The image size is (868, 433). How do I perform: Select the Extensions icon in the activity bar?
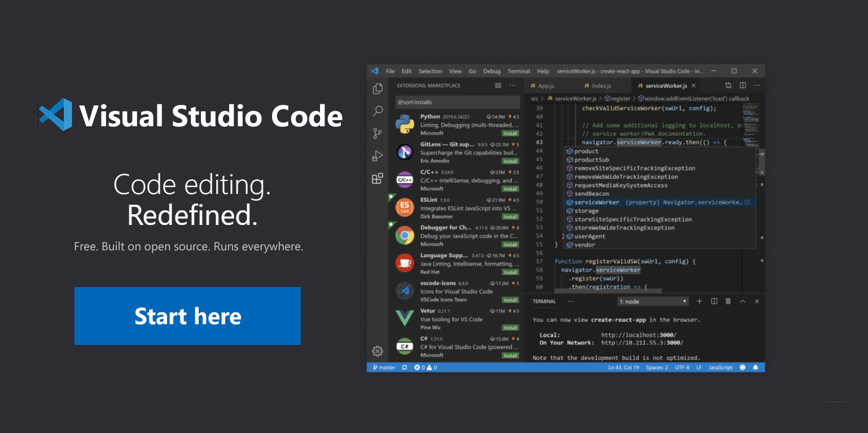pyautogui.click(x=378, y=178)
